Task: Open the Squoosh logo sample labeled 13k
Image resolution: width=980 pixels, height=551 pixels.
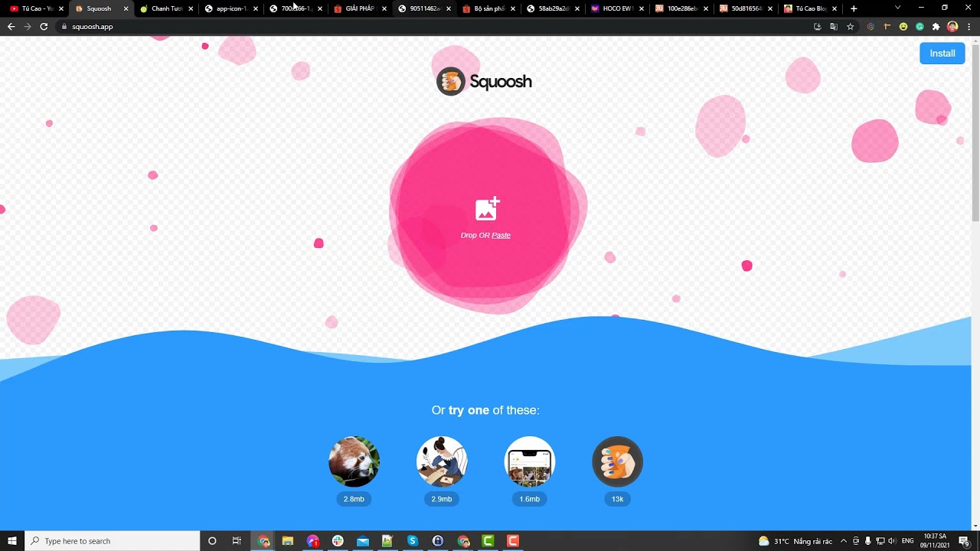Action: 617,461
